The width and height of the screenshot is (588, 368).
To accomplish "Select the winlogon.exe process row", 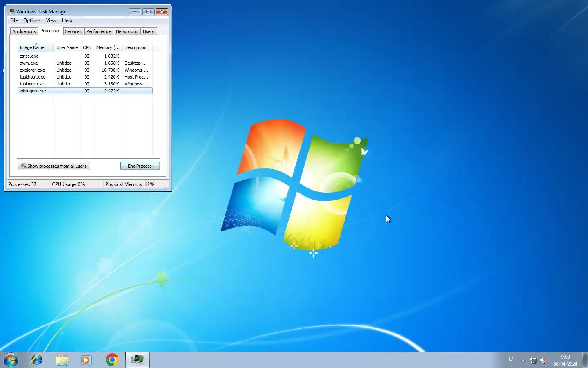I will pyautogui.click(x=85, y=91).
